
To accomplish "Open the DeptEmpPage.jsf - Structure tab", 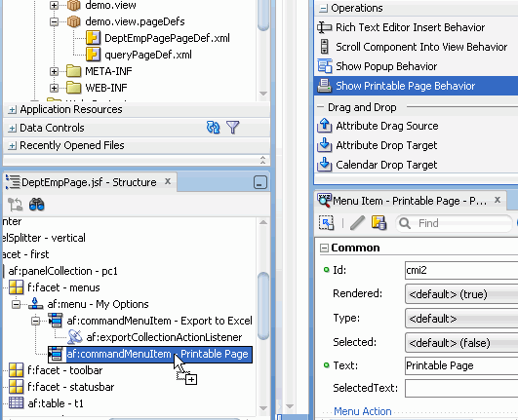I will point(89,182).
